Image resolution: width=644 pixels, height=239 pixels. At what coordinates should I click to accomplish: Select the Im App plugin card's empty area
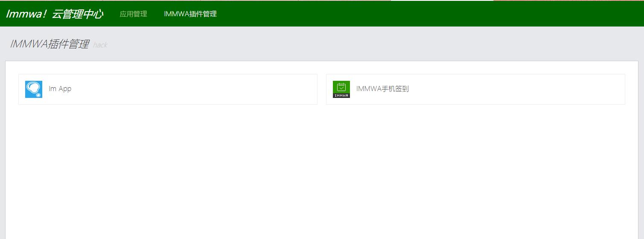[x=192, y=89]
